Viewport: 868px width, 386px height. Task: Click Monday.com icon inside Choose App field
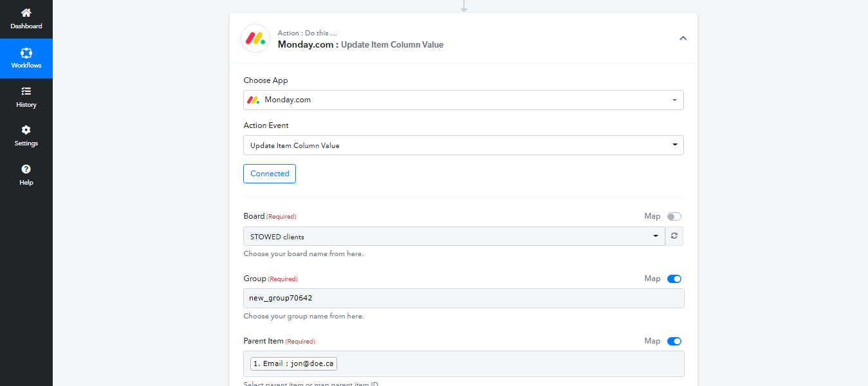point(254,100)
